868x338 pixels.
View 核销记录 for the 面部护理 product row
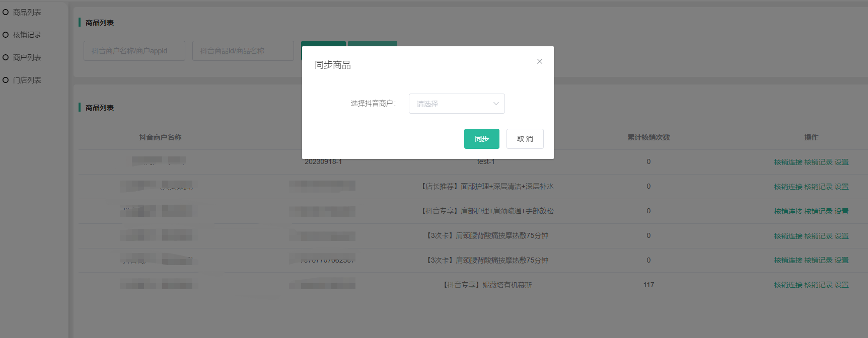click(x=818, y=187)
